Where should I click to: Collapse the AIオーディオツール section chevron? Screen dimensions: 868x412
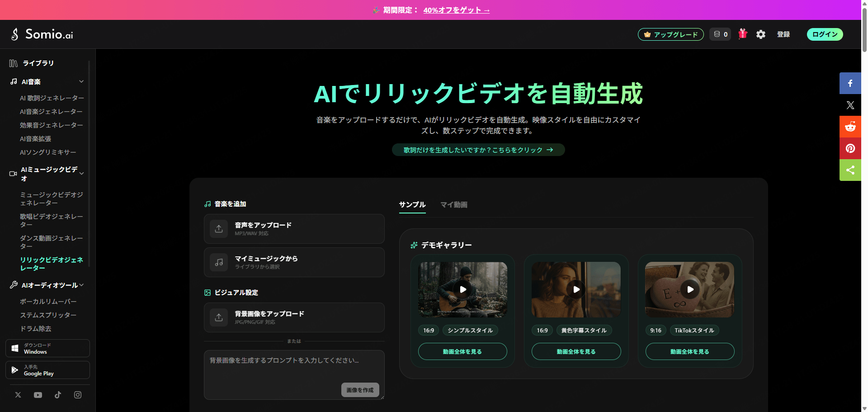[82, 285]
